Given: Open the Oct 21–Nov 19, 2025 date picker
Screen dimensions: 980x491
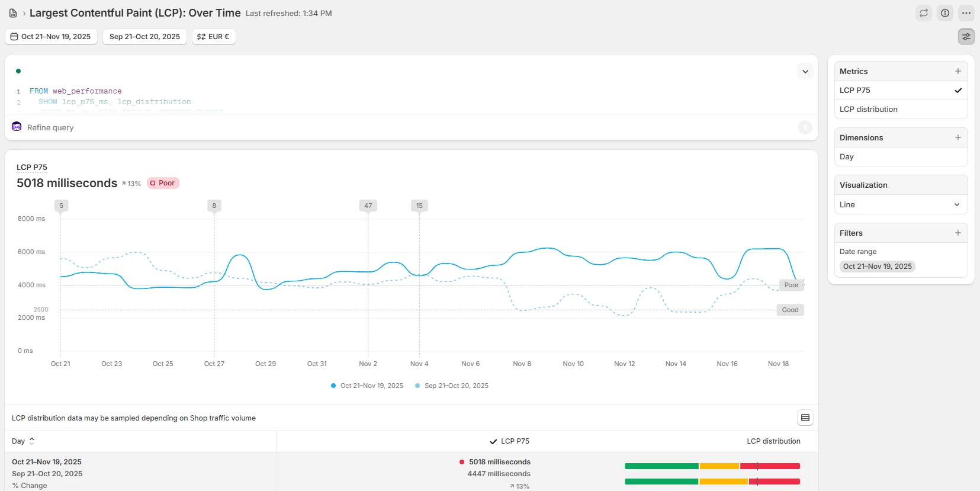Looking at the screenshot, I should 51,37.
